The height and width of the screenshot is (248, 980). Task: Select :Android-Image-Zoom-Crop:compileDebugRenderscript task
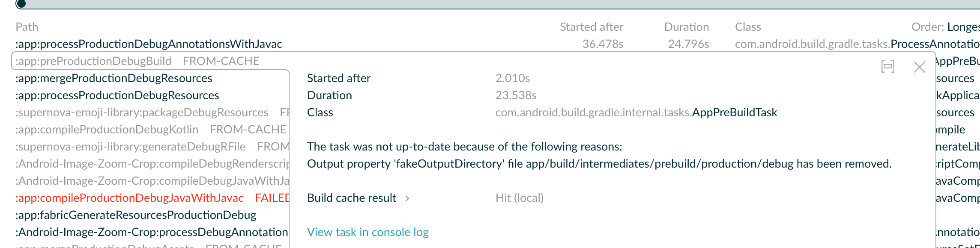tap(152, 164)
